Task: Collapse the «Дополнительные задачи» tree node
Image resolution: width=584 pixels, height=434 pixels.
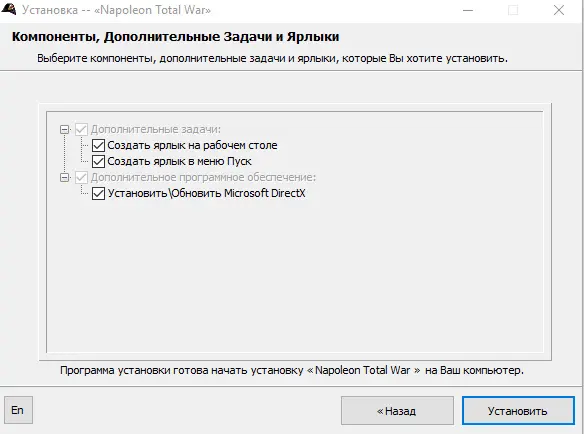Action: pyautogui.click(x=65, y=129)
